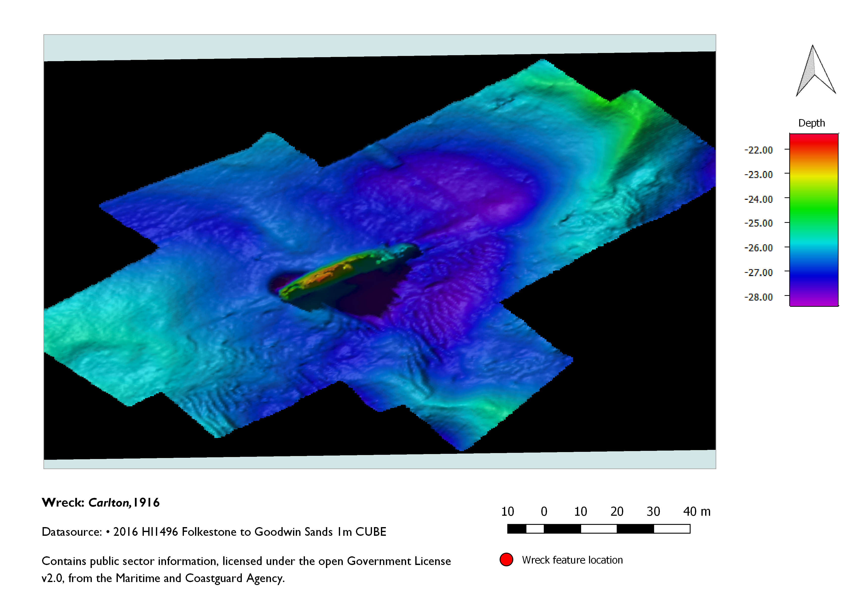Screen dimensions: 868x614
Task: Click the '0' scale bar label
Action: 544,512
